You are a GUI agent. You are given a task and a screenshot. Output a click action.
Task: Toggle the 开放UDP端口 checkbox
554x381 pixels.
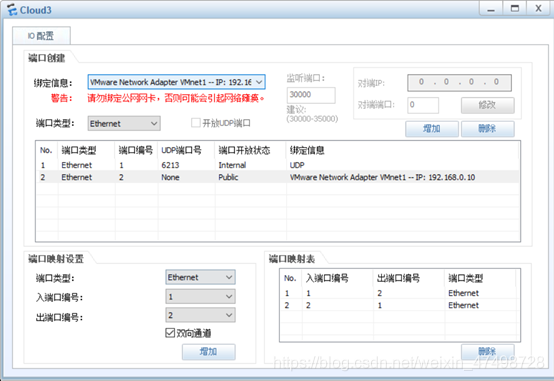tap(195, 123)
